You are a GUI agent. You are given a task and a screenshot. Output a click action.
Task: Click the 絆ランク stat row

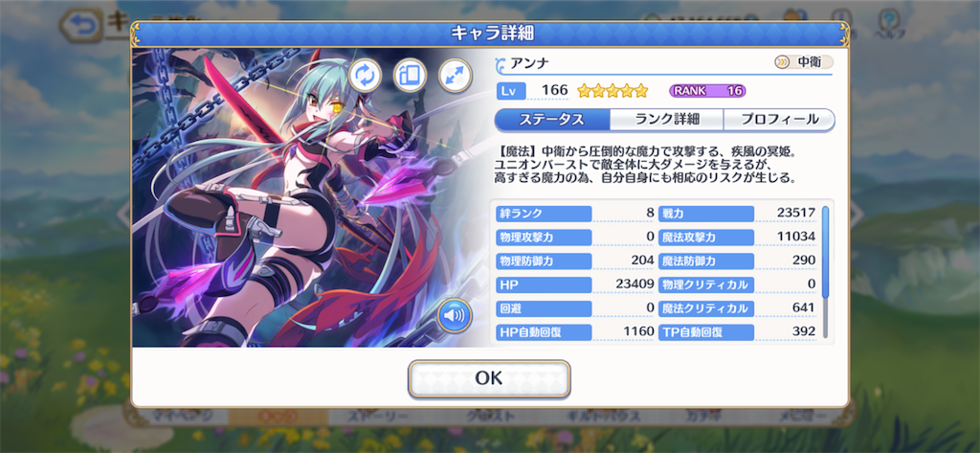[x=575, y=214]
